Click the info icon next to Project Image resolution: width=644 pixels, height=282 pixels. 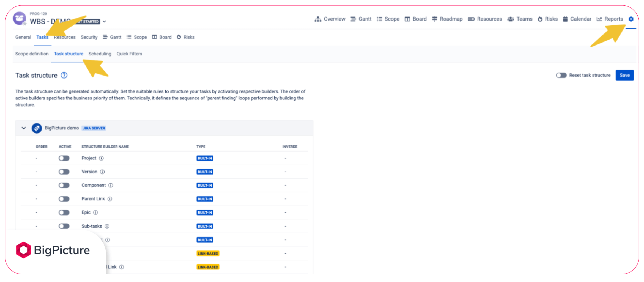click(101, 158)
